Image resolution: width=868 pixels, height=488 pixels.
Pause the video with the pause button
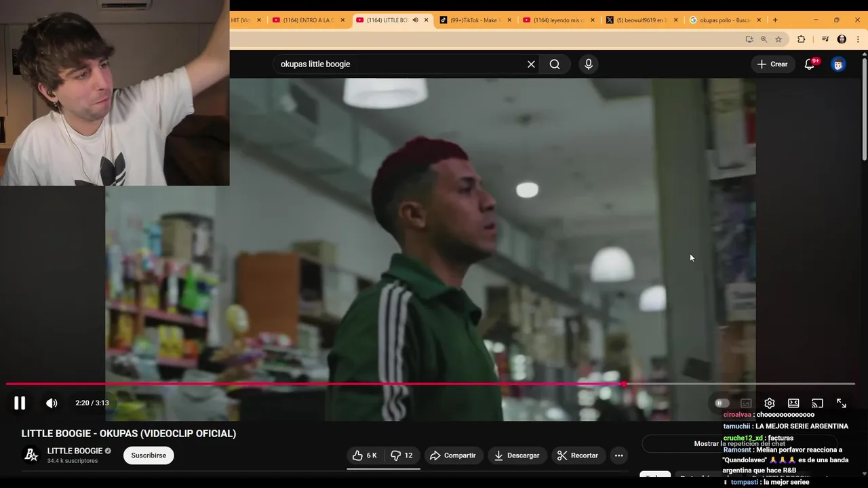tap(20, 403)
